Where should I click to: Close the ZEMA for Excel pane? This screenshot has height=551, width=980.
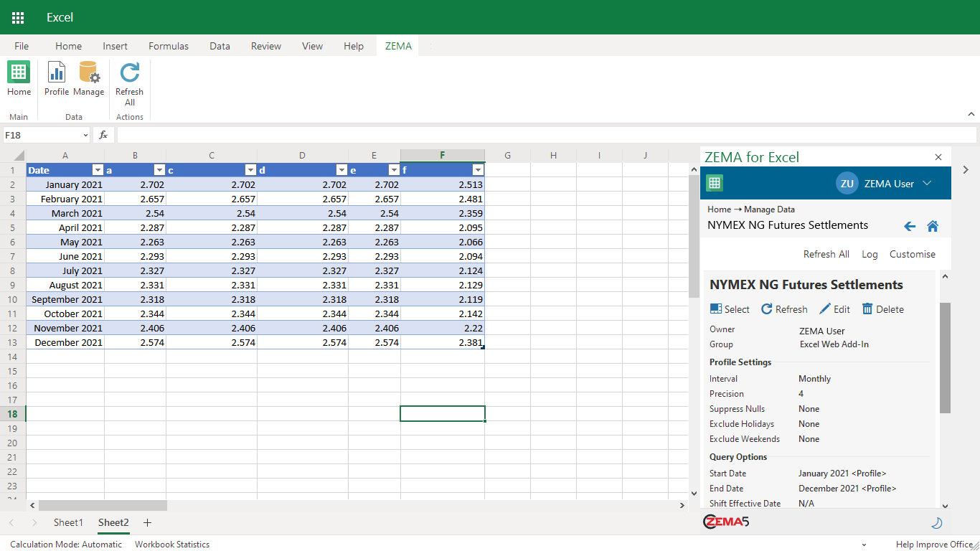pos(938,157)
